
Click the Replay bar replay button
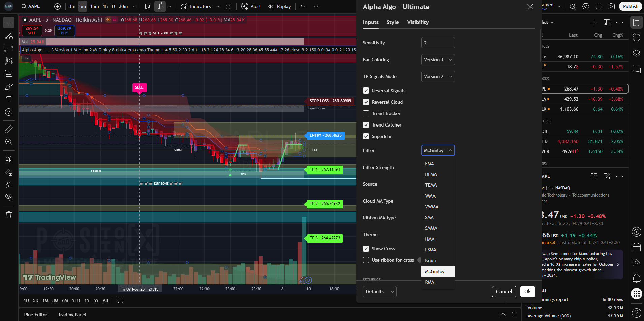280,6
